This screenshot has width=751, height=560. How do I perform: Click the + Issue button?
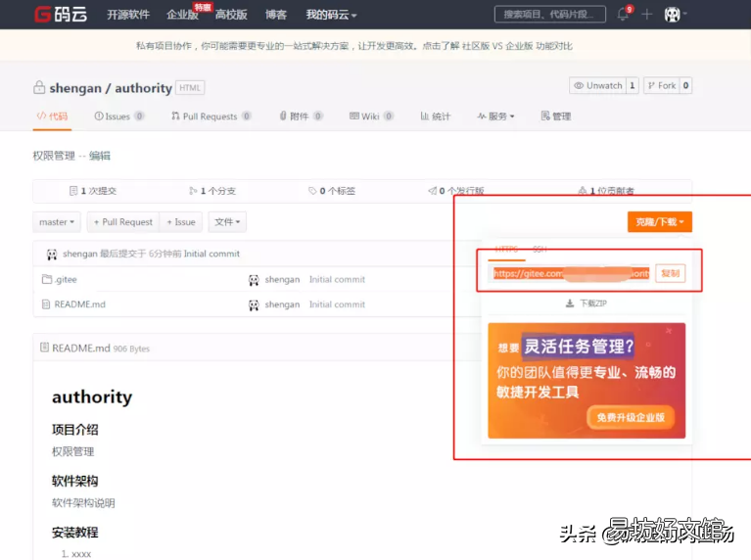coord(181,222)
